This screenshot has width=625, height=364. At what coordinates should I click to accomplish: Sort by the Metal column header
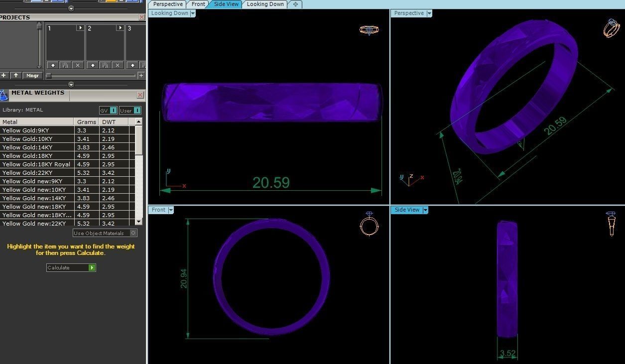coord(37,122)
